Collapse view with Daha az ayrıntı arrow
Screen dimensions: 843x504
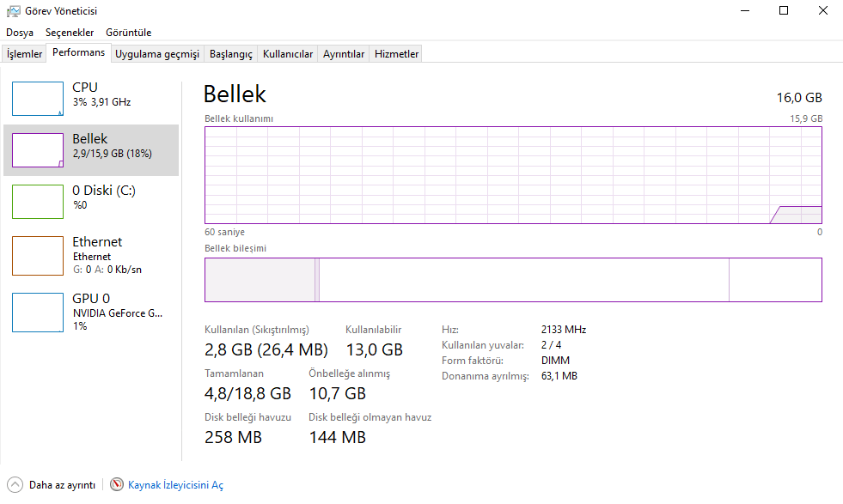tap(15, 485)
